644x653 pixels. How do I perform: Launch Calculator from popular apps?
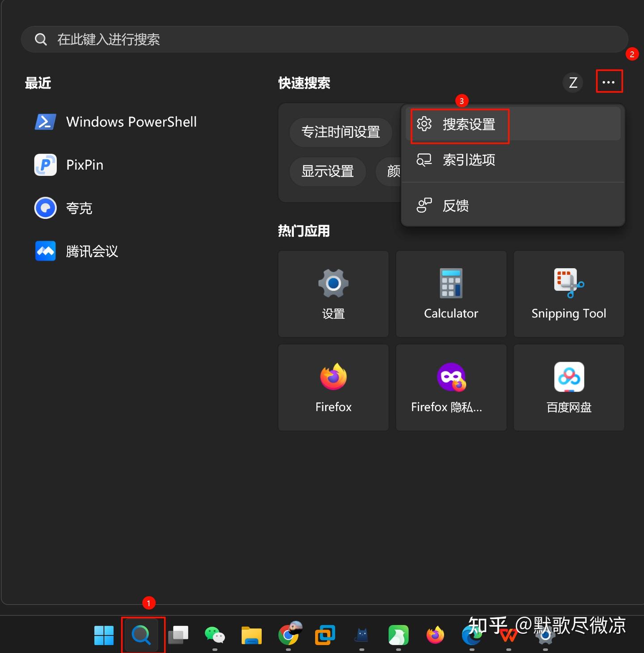[451, 294]
